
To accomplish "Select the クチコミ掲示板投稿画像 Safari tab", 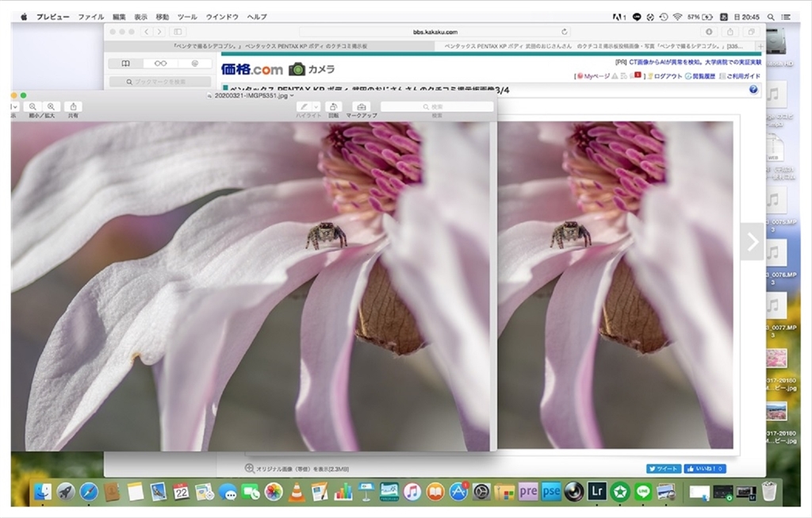I will pos(595,46).
